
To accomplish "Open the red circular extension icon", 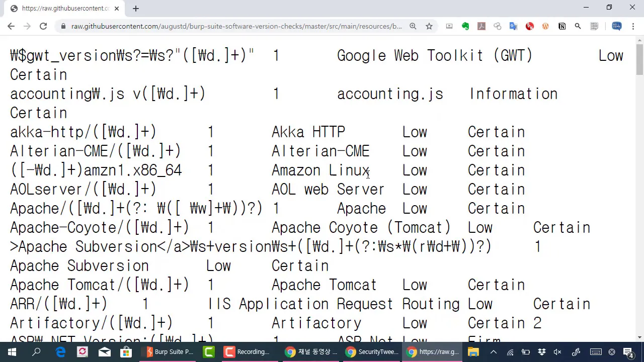I will (529, 26).
